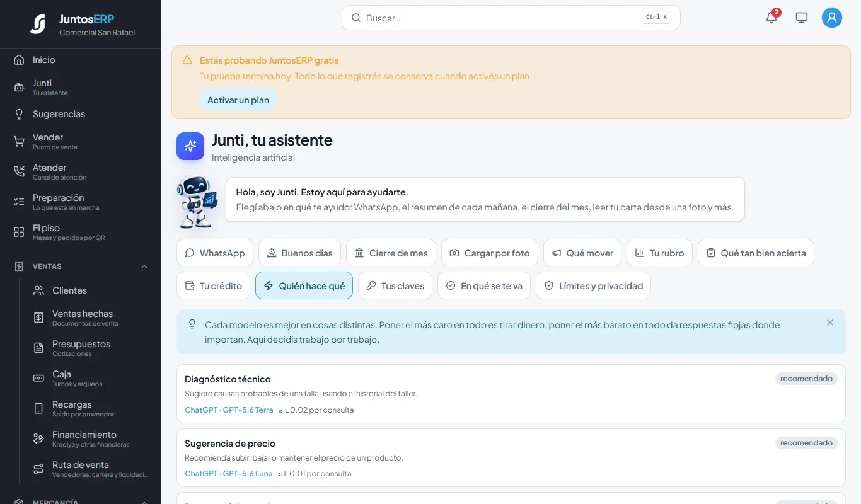The height and width of the screenshot is (504, 861).
Task: Select the Tu crédito chip
Action: pos(213,285)
